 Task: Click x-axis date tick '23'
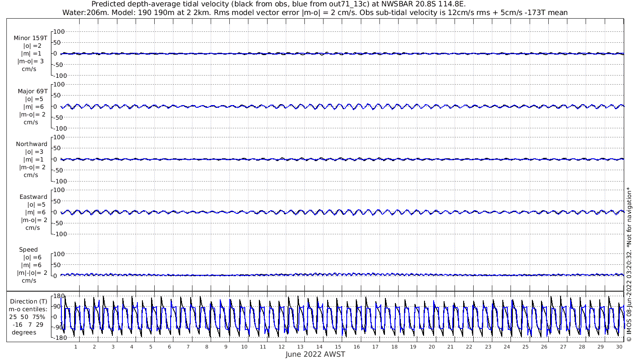coord(488,347)
